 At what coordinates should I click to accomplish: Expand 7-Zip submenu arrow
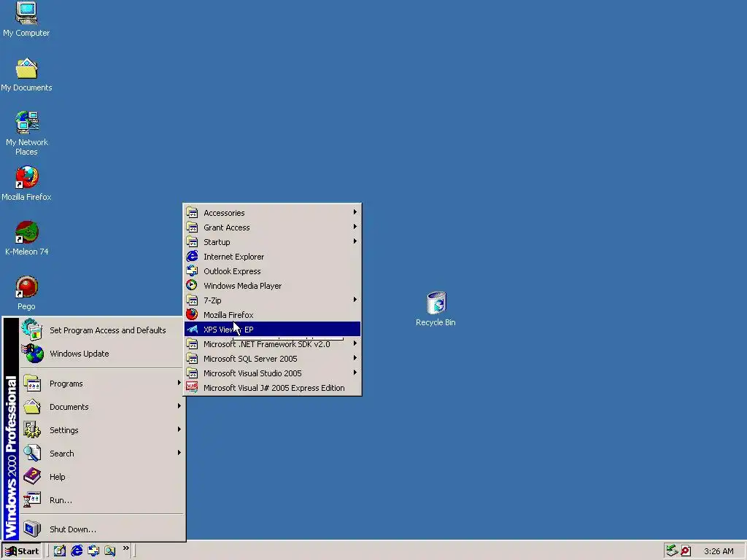coord(355,300)
